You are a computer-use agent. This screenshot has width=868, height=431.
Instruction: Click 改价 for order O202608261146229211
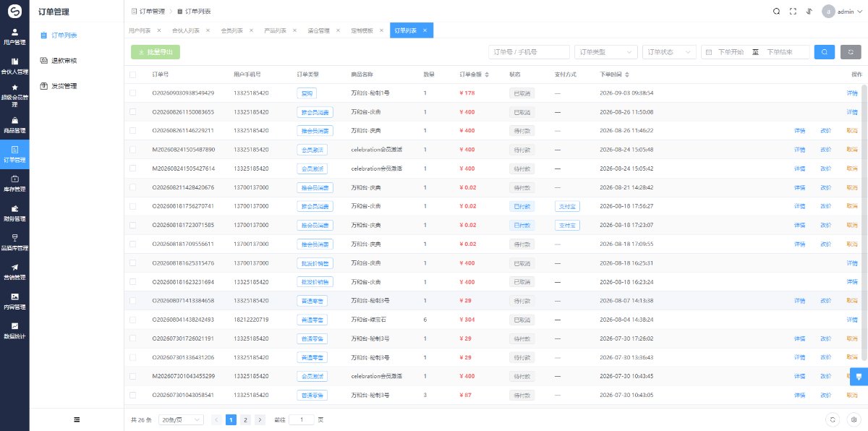(x=825, y=130)
